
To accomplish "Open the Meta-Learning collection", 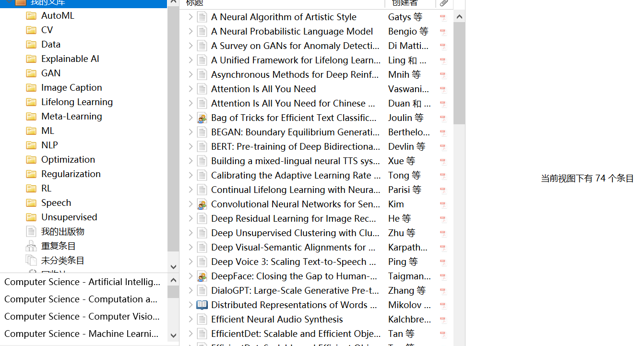I will click(x=72, y=116).
